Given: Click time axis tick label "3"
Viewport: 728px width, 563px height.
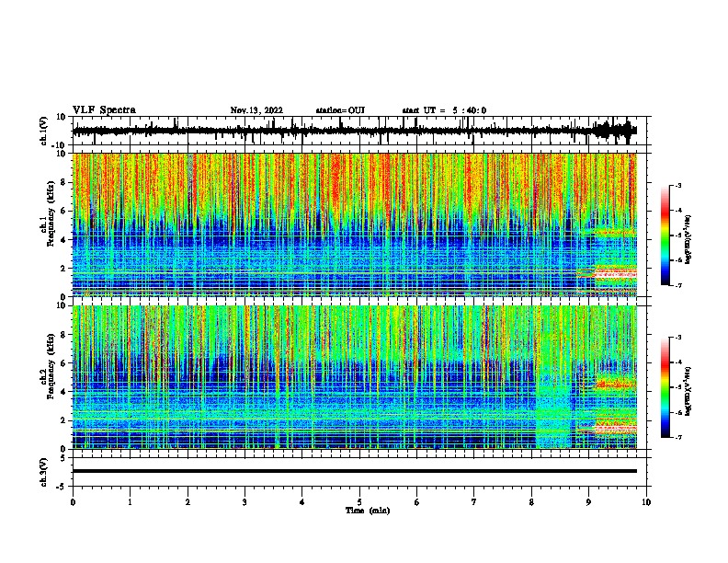Looking at the screenshot, I should point(245,502).
